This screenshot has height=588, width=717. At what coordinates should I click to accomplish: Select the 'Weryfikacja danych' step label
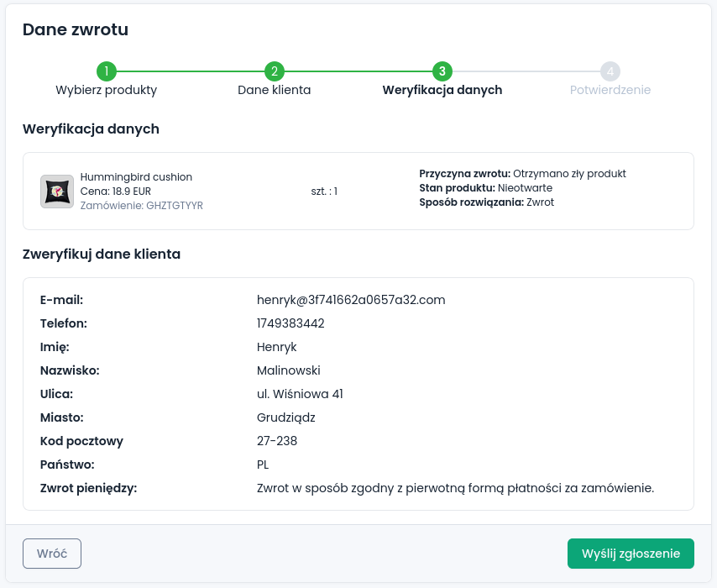[442, 90]
